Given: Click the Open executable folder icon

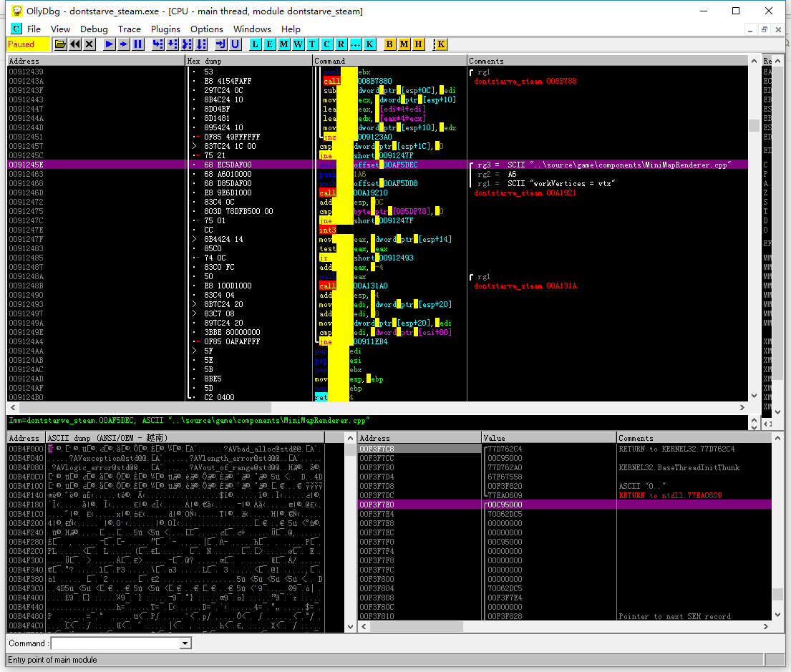Looking at the screenshot, I should 61,44.
